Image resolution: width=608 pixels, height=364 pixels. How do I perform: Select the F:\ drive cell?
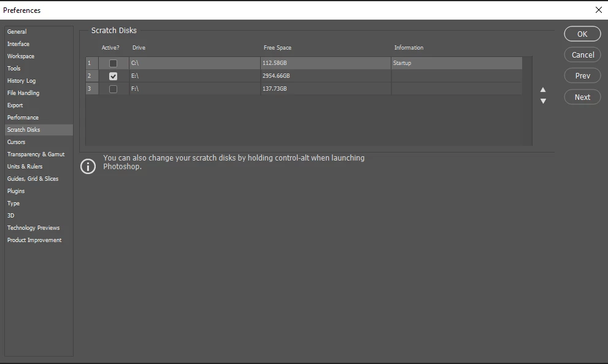(194, 89)
